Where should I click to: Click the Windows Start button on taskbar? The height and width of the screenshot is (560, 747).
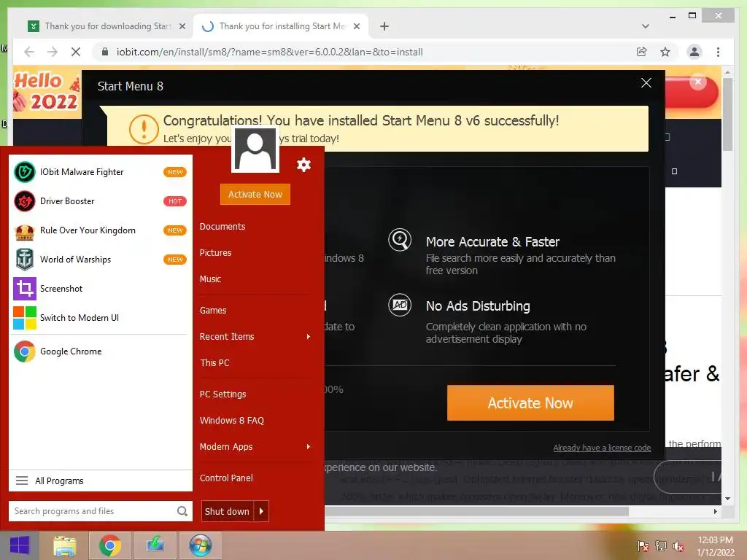click(x=19, y=545)
